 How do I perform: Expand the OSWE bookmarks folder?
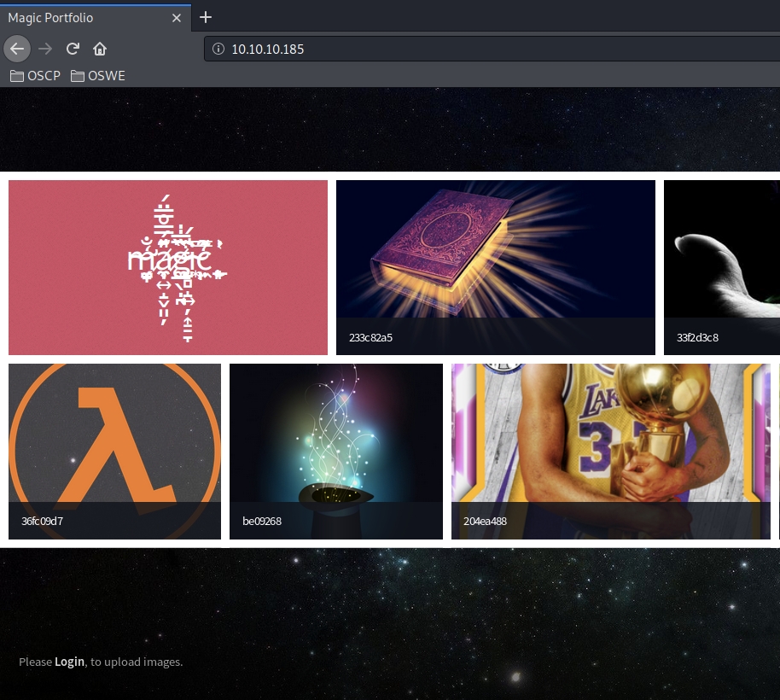(x=98, y=76)
